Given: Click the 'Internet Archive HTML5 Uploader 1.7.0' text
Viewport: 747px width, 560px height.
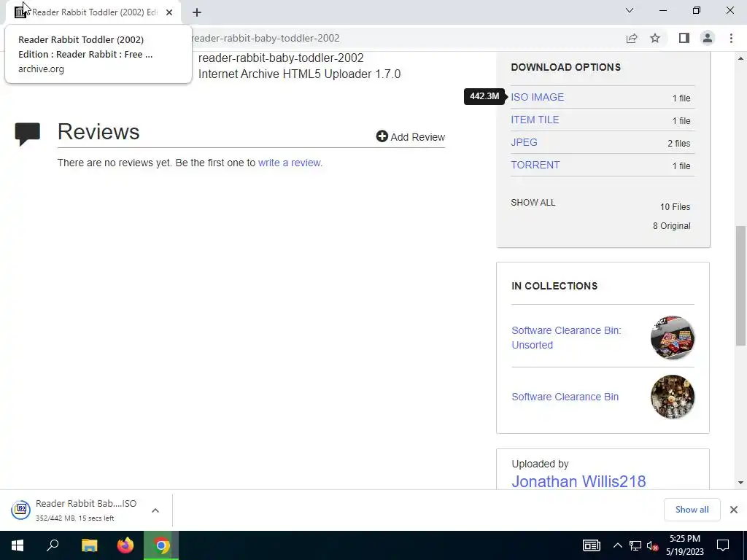Looking at the screenshot, I should tap(299, 74).
